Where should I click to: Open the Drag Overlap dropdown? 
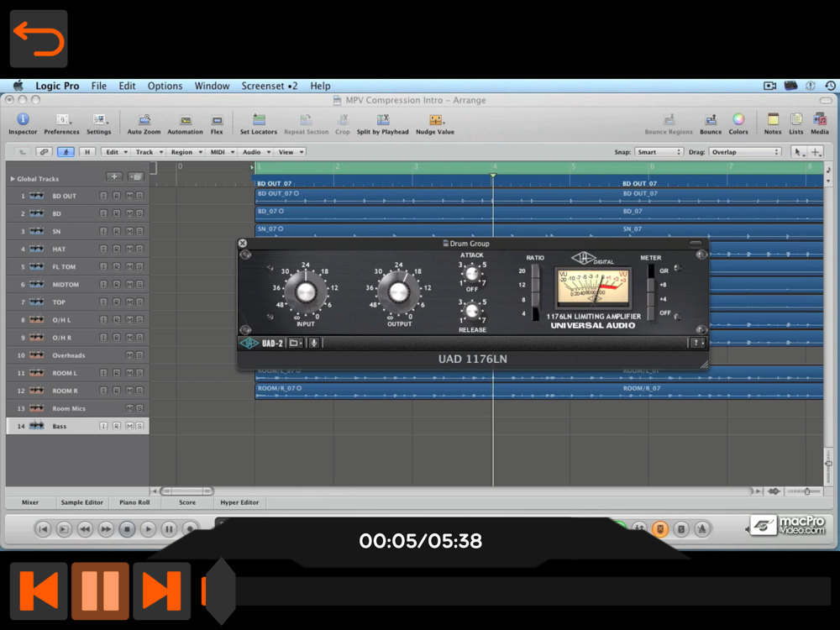pos(744,152)
